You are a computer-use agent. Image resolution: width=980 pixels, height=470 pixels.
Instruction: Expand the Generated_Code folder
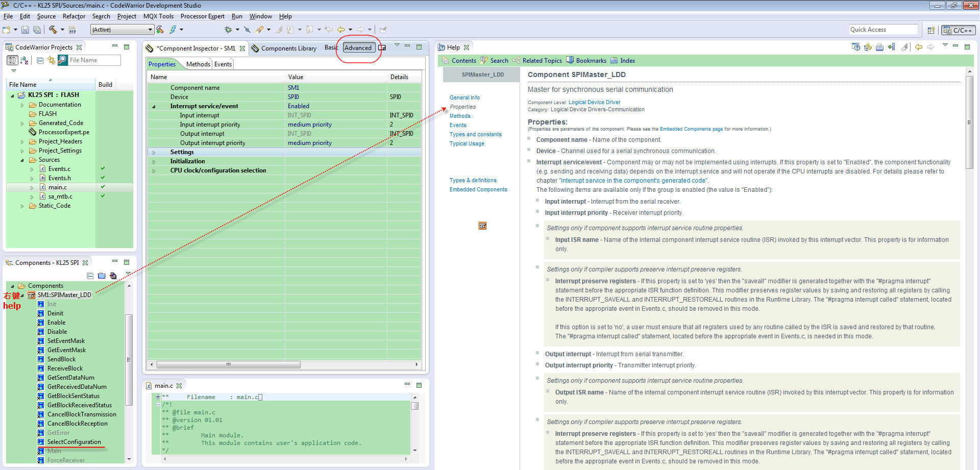(22, 123)
